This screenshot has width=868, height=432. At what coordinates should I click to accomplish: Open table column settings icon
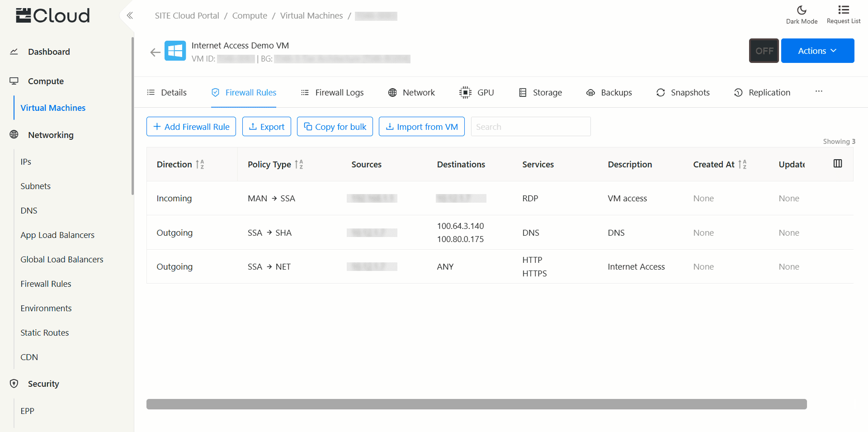click(837, 164)
